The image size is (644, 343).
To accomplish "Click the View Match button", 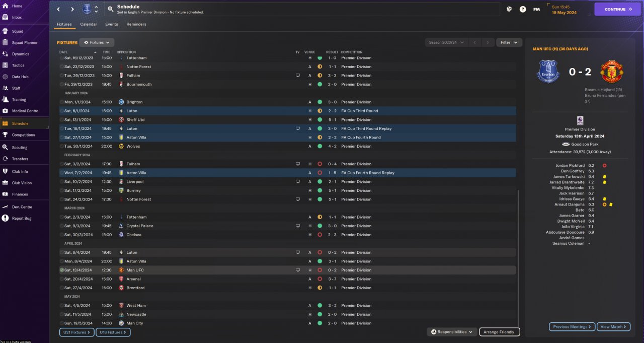I will pos(614,327).
